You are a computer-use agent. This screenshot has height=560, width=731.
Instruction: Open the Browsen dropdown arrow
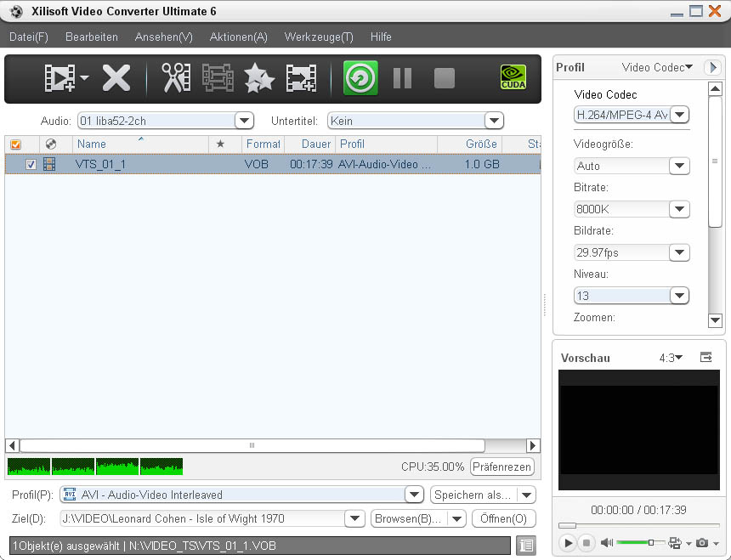pyautogui.click(x=457, y=518)
